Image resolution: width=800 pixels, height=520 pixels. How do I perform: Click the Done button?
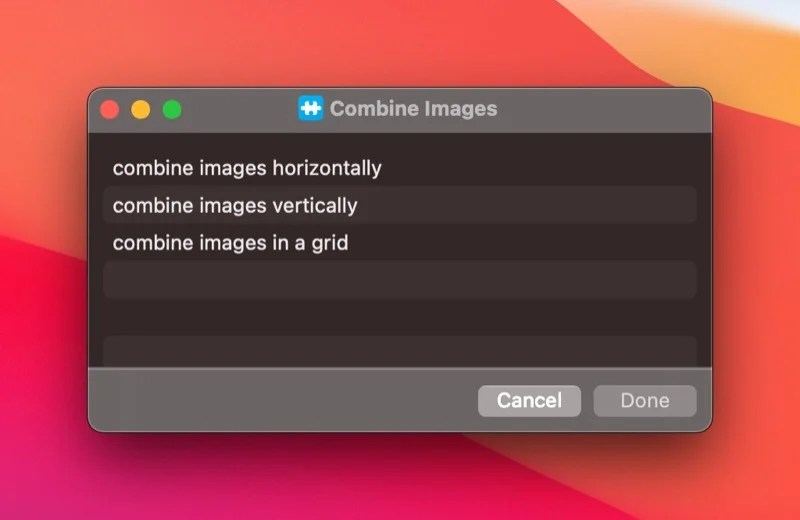[645, 401]
